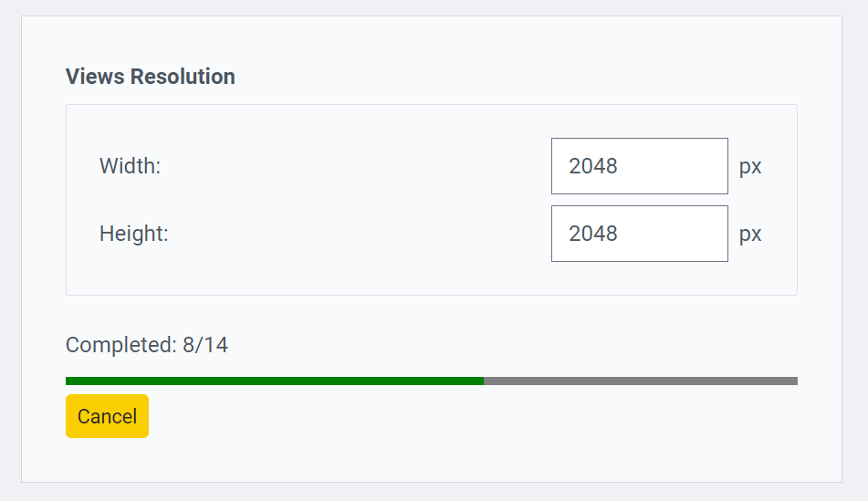Select the Width: label

click(130, 166)
